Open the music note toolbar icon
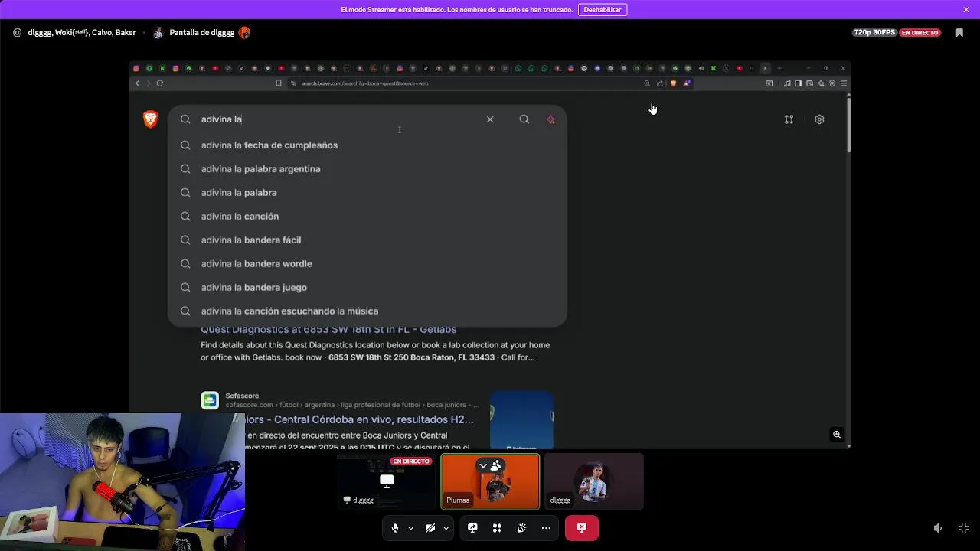Image resolution: width=980 pixels, height=551 pixels. pos(787,83)
